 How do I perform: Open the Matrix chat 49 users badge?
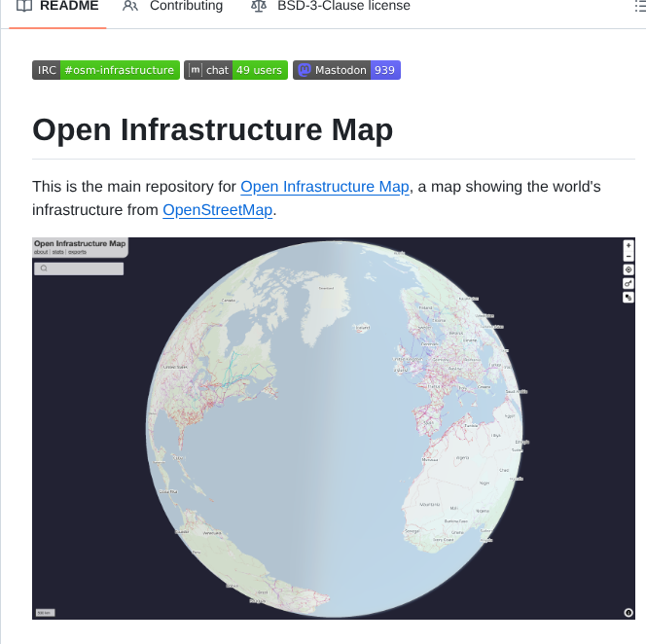point(235,70)
